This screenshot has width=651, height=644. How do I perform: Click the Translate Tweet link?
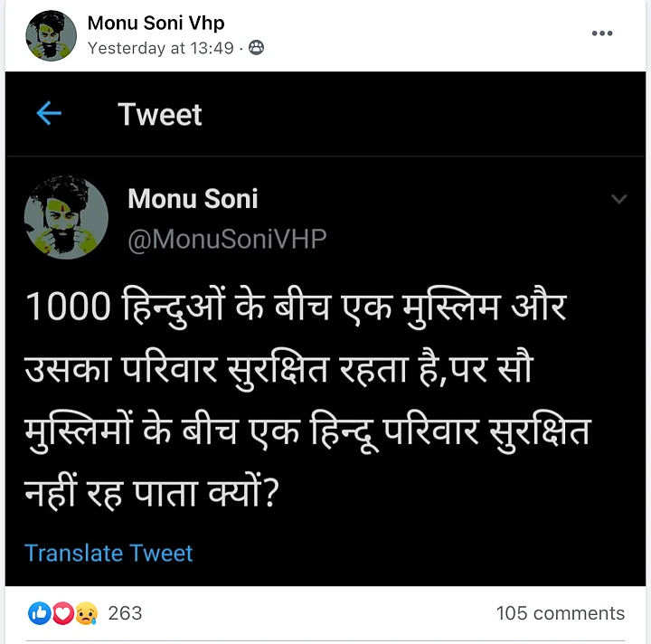click(108, 553)
